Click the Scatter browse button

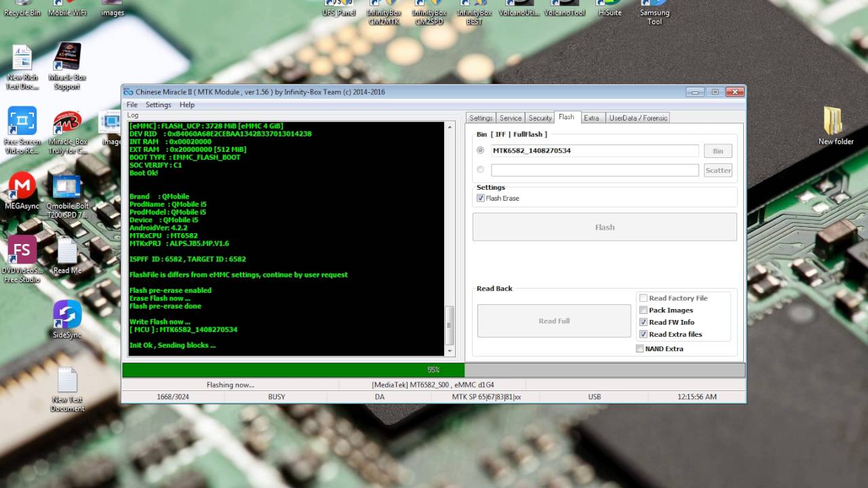click(717, 170)
